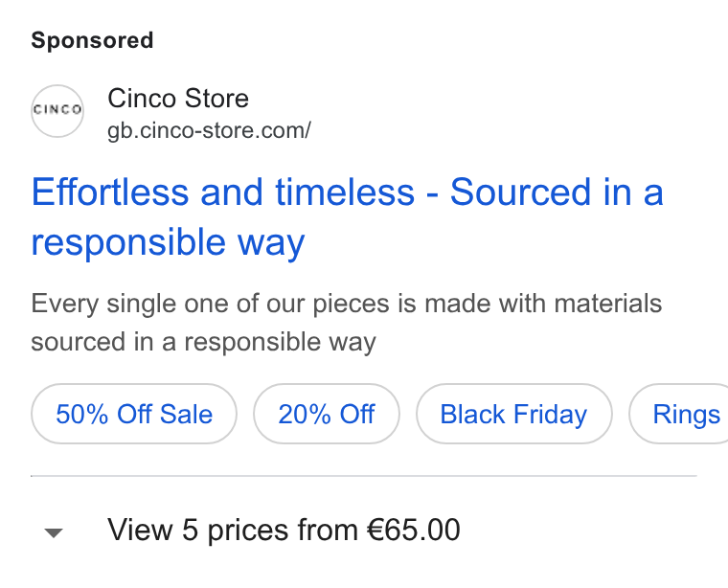Click the 'Cinco Store' advertiser name
The height and width of the screenshot is (588, 728).
point(178,99)
